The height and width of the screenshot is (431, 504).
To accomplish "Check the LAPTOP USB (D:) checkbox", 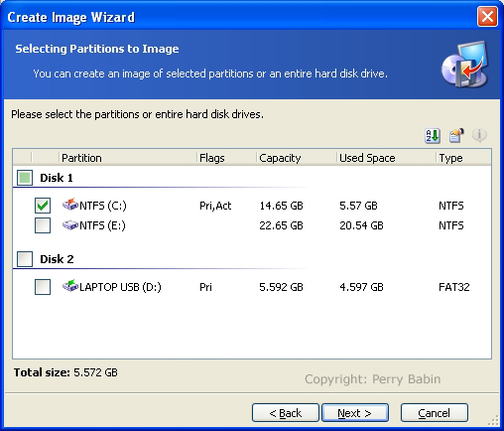I will pyautogui.click(x=43, y=287).
